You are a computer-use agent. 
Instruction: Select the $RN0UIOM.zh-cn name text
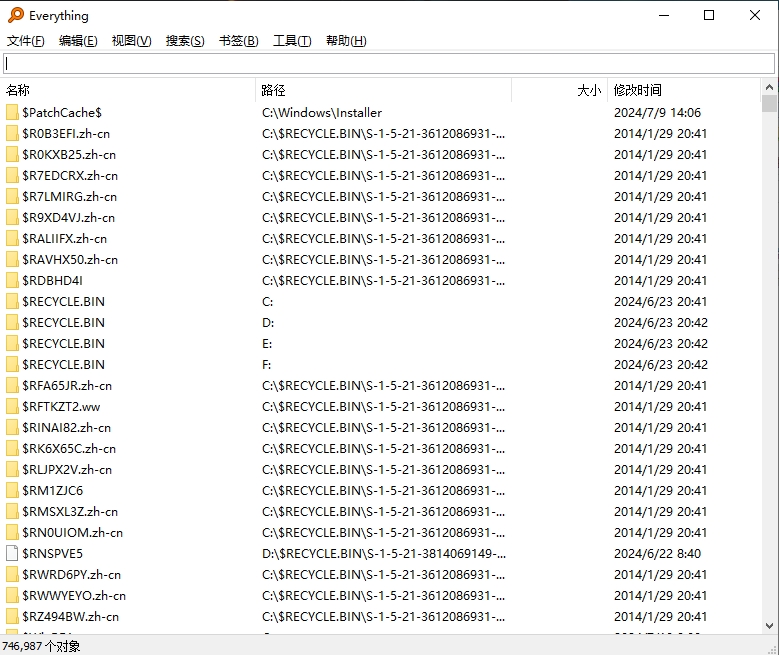pyautogui.click(x=73, y=533)
